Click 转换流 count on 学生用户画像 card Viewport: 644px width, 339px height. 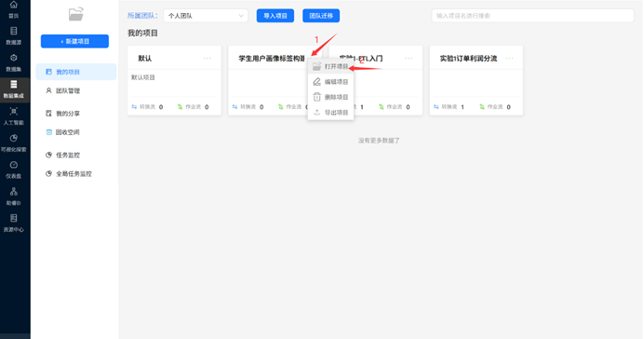pos(248,107)
